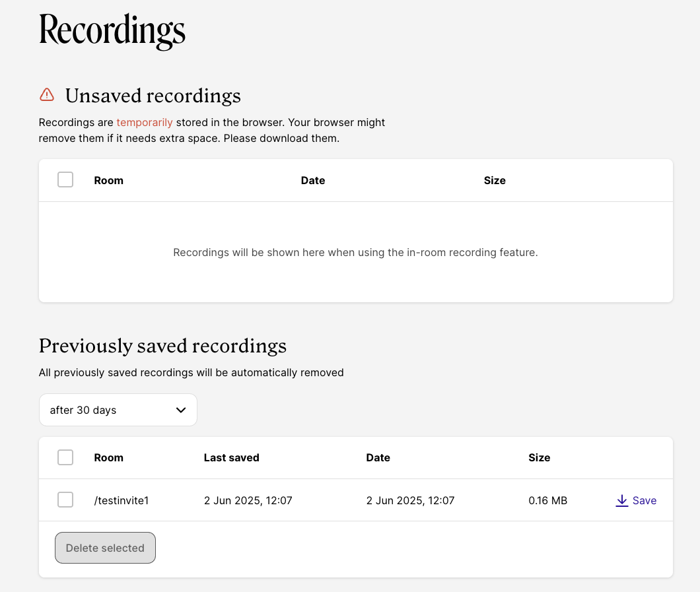Image resolution: width=700 pixels, height=592 pixels.
Task: Click the Size header in Unsaved recordings table
Action: pos(495,180)
